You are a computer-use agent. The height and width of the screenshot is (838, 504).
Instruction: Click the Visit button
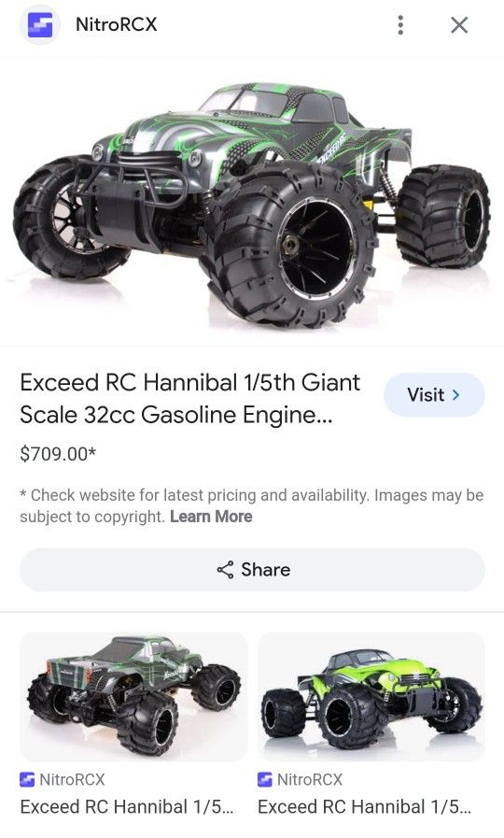coord(434,395)
